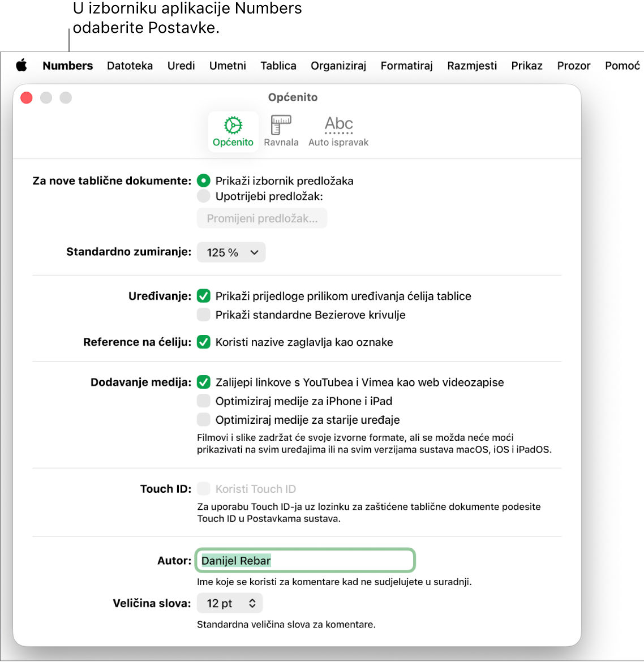Open the Ravnala rulers tab
This screenshot has height=662, width=644.
coord(281,131)
